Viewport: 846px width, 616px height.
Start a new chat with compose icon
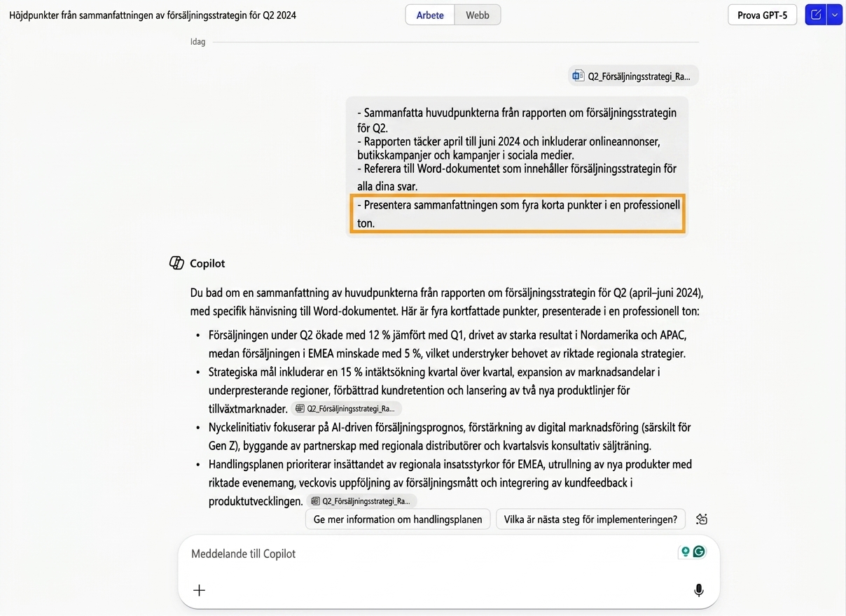[816, 15]
